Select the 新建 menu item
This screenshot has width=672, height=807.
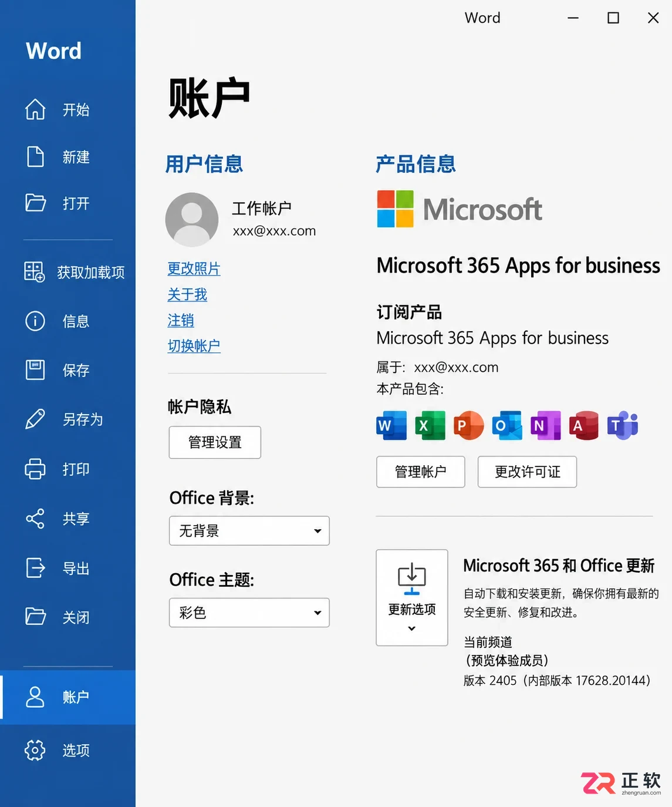coord(67,157)
